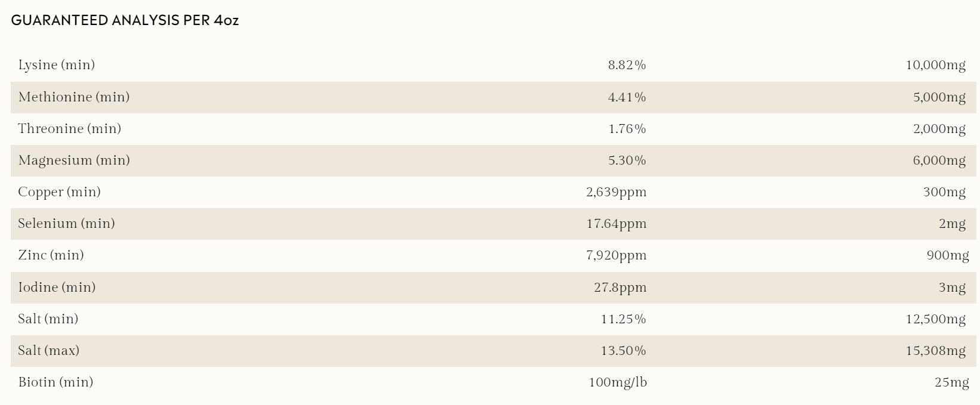Click the 2,639ppm Copper concentration
The image size is (980, 405).
616,192
